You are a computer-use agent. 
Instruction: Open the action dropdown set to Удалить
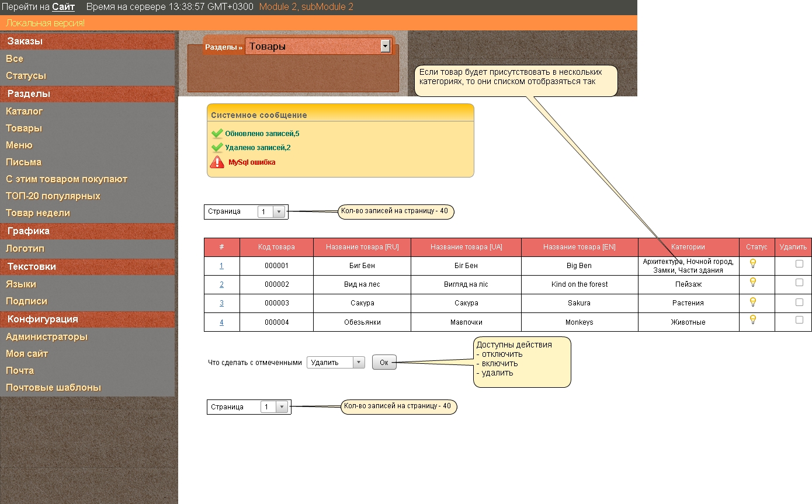pos(336,362)
